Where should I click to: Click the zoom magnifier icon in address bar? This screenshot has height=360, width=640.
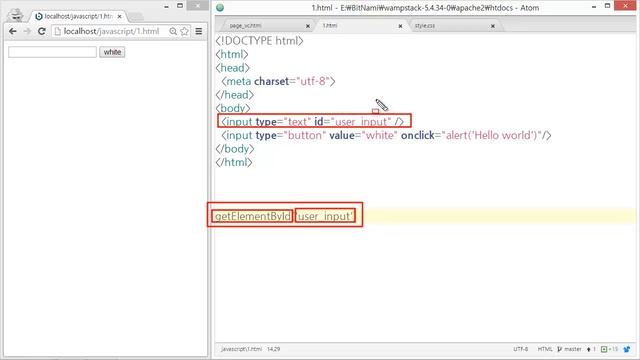coord(173,31)
